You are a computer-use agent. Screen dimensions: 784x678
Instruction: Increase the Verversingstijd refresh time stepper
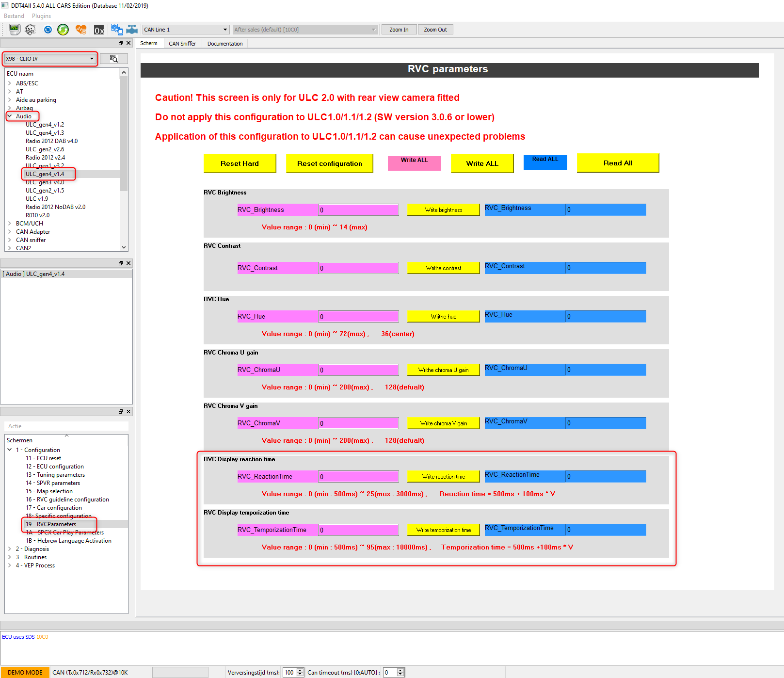tap(300, 670)
